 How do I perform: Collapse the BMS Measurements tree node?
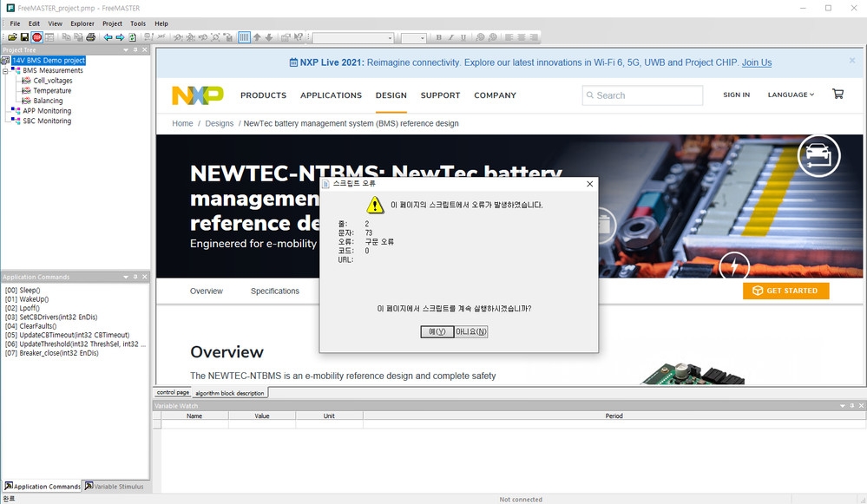pos(5,71)
